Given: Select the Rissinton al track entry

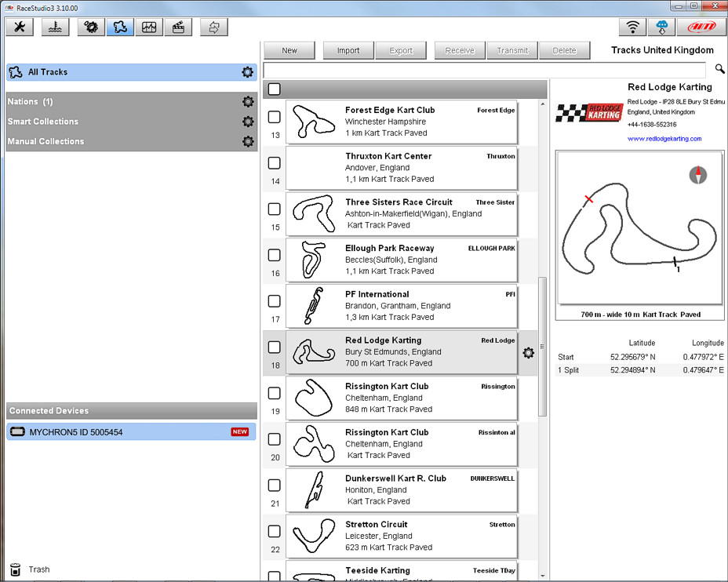Looking at the screenshot, I should (401, 444).
